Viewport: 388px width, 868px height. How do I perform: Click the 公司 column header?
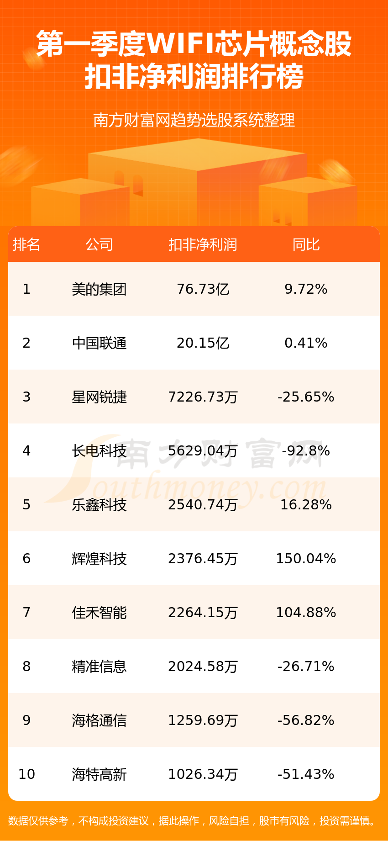[99, 245]
